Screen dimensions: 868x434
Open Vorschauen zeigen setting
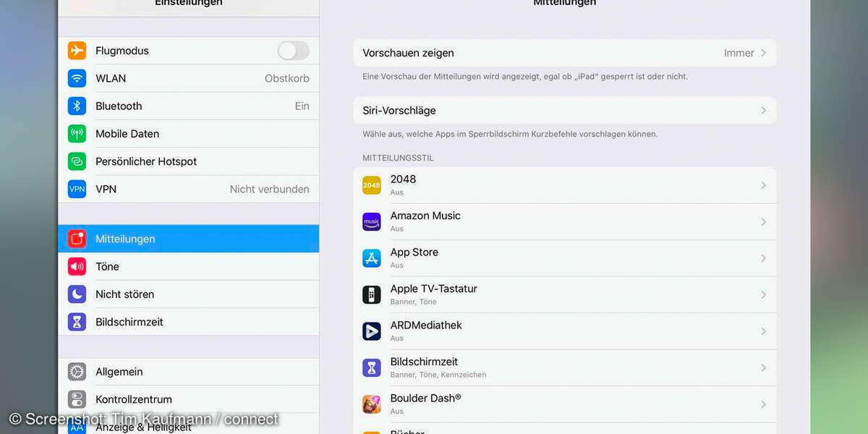(x=565, y=53)
